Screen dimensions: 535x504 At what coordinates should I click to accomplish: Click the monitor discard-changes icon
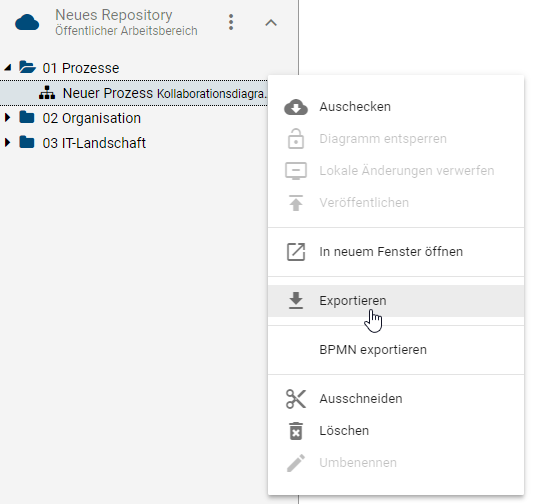click(x=296, y=171)
